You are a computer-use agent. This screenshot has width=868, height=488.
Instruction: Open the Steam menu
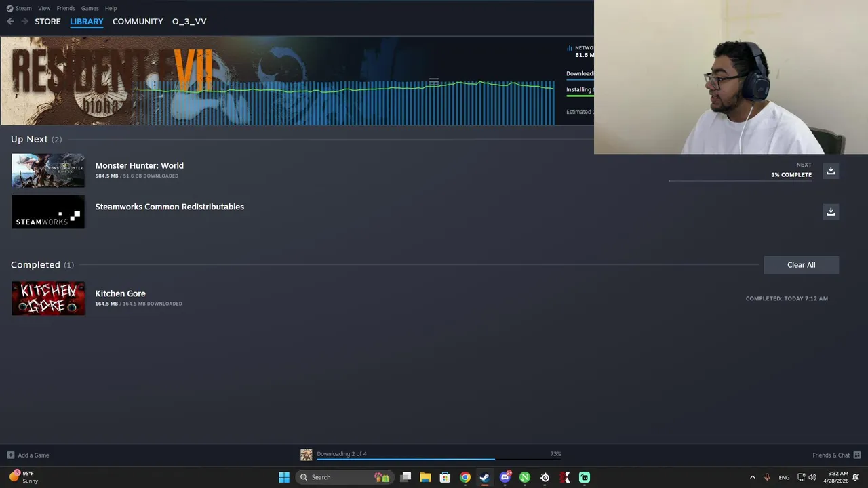(x=20, y=8)
